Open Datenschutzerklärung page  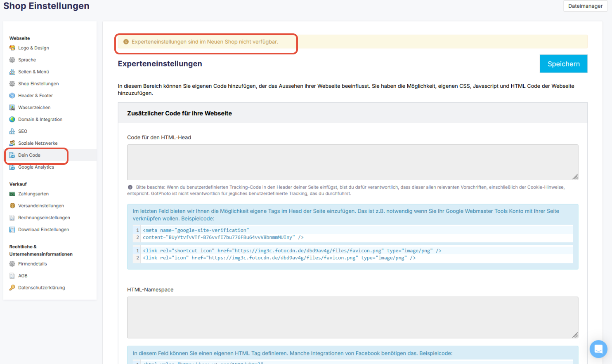coord(42,288)
